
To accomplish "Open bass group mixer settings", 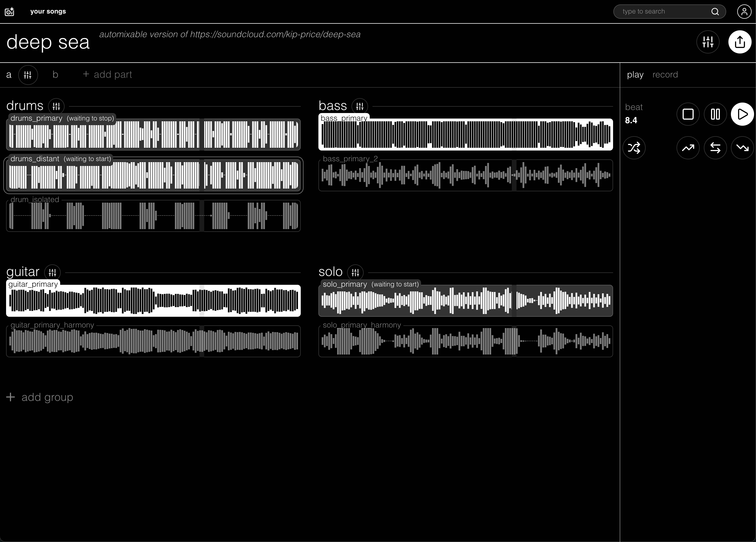I will point(359,106).
